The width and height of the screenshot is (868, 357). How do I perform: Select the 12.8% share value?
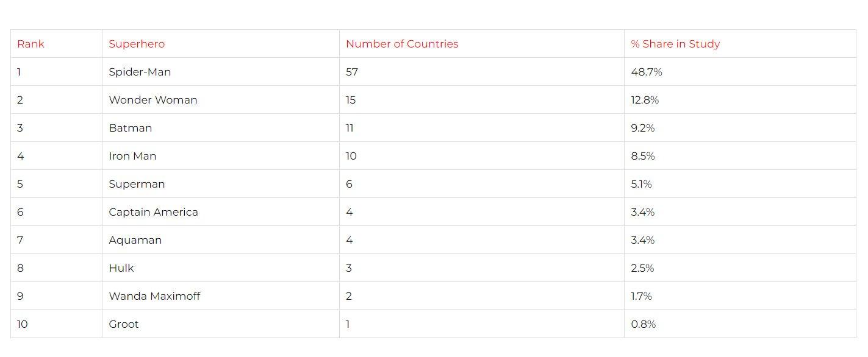point(645,100)
